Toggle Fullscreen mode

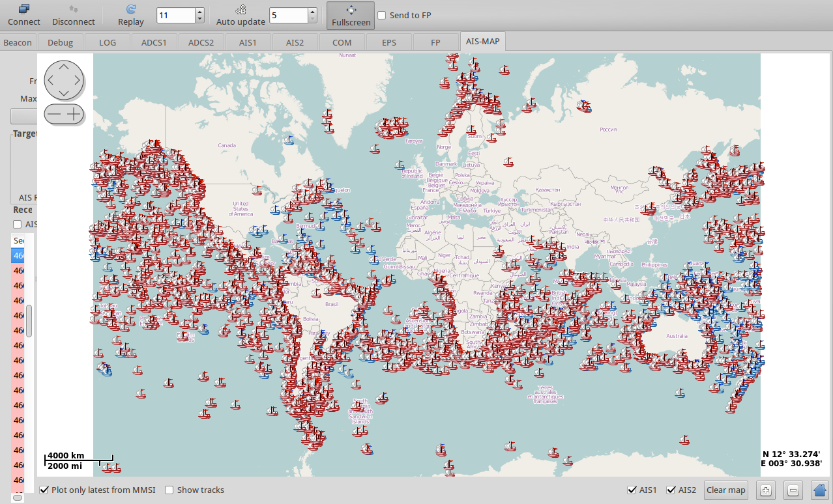(x=351, y=15)
